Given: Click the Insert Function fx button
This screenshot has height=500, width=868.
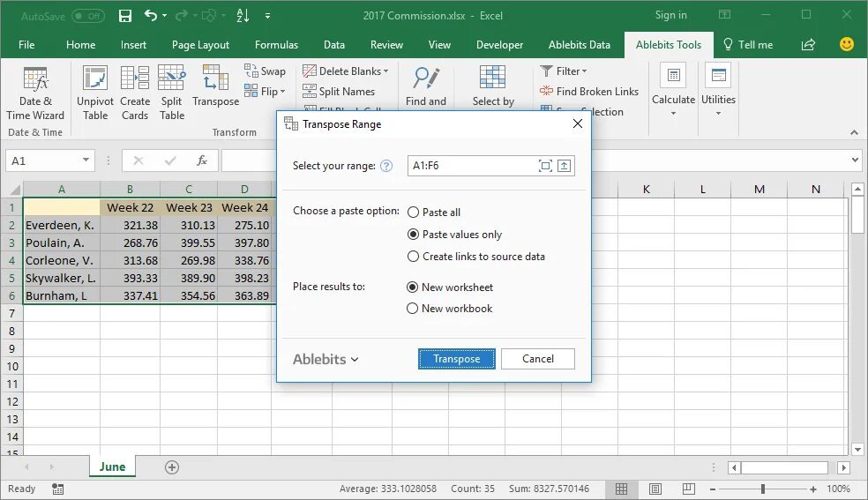Looking at the screenshot, I should click(202, 161).
